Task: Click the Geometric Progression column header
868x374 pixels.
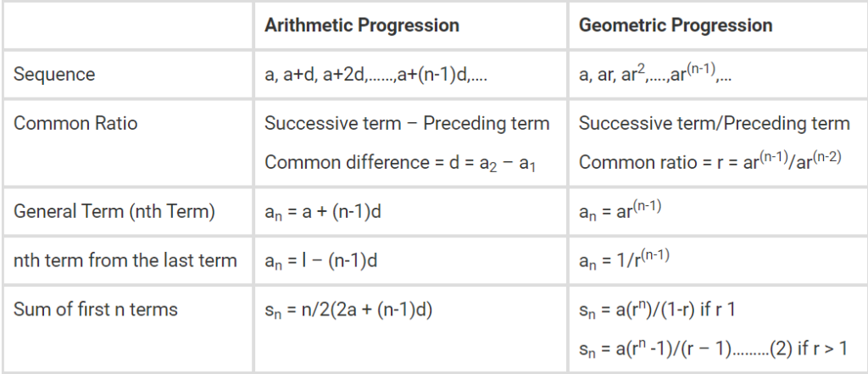Action: click(676, 25)
